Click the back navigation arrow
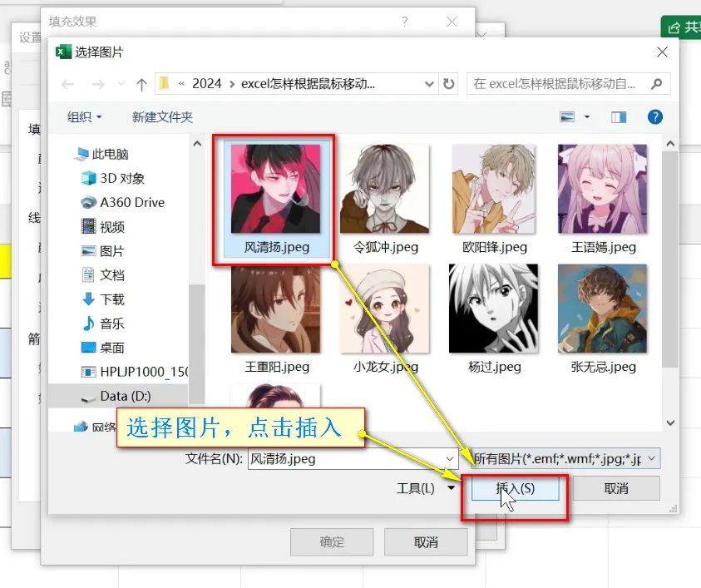The width and height of the screenshot is (701, 588). [68, 84]
